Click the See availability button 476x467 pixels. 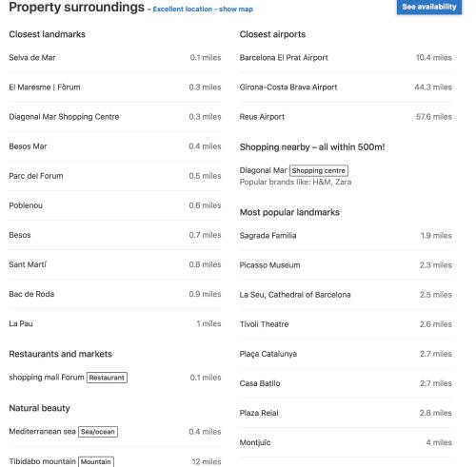[429, 7]
